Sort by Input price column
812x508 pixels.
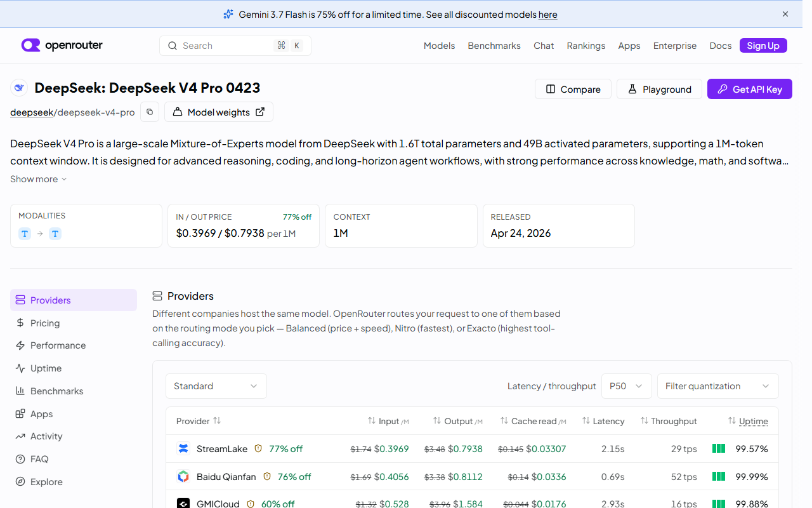pos(388,421)
